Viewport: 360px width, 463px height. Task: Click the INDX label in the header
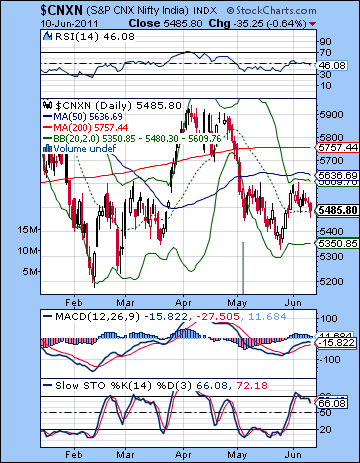pyautogui.click(x=205, y=11)
